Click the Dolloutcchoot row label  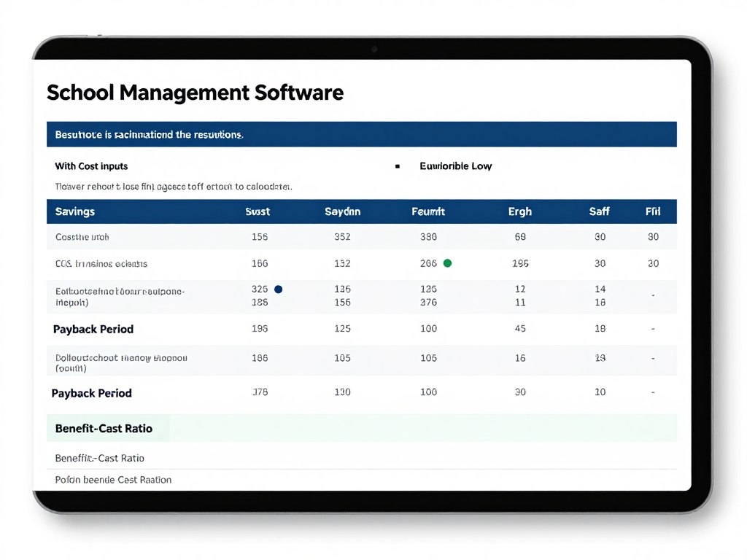tap(121, 363)
